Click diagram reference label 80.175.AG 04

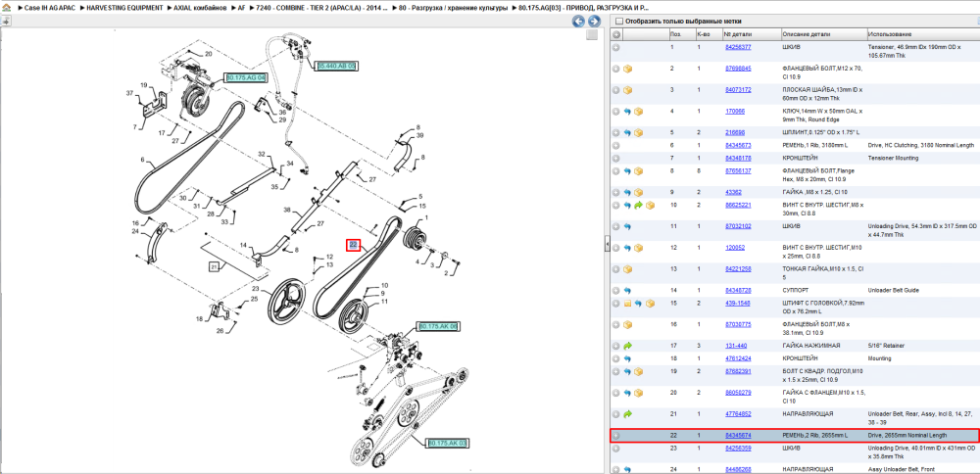(x=246, y=76)
